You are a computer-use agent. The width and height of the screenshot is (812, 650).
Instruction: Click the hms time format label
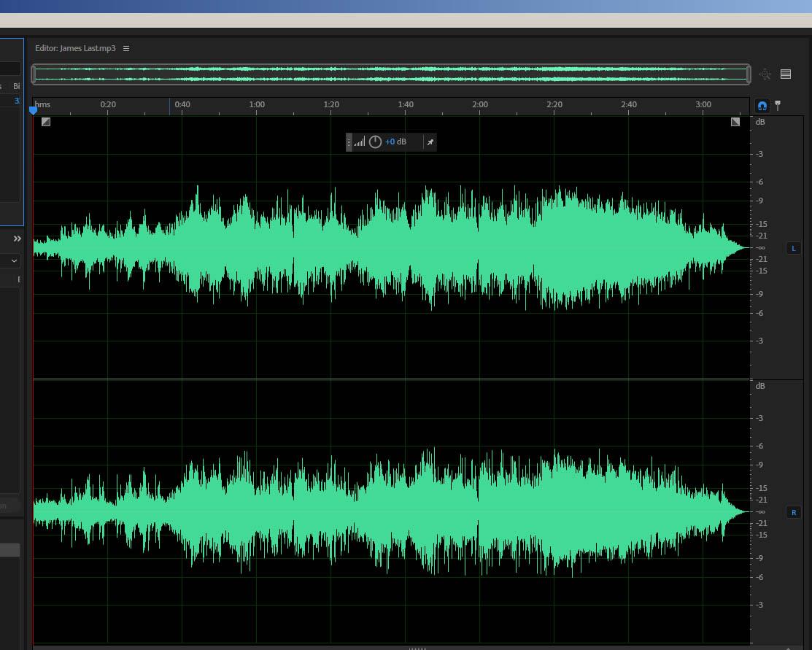(42, 104)
